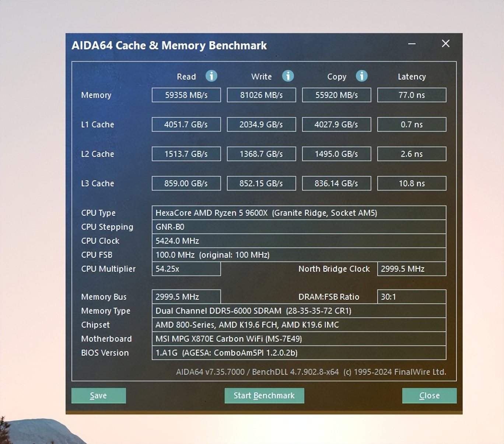The height and width of the screenshot is (444, 504).
Task: Click L2 Cache latency 2.6 ns
Action: (x=412, y=154)
